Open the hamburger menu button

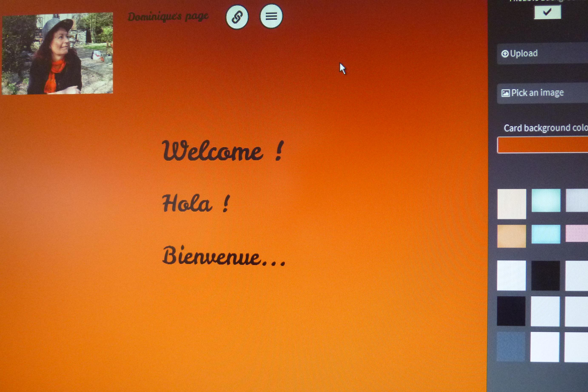[271, 17]
